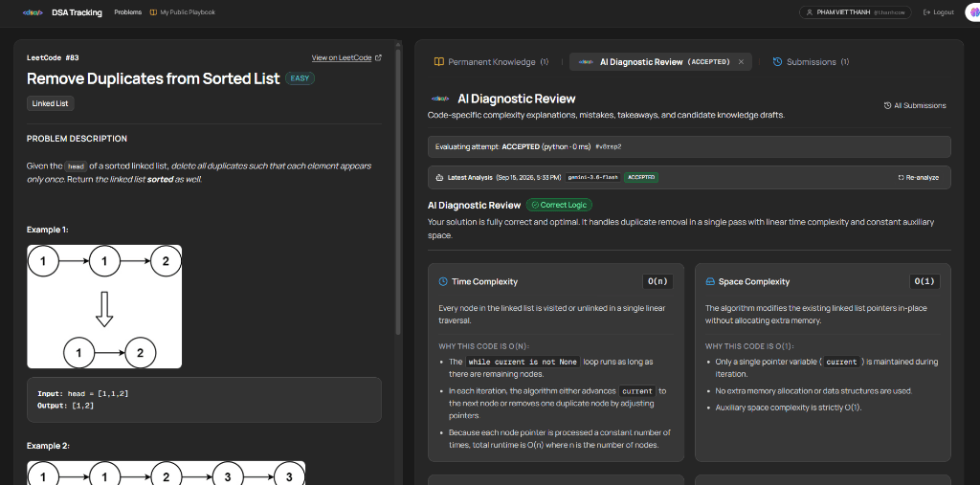Viewport: 980px width, 485px height.
Task: Click the submission ID hash text
Action: pos(609,147)
